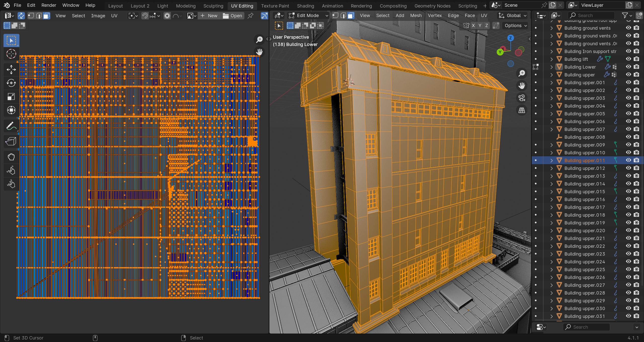Viewport: 644px width, 342px height.
Task: Select Building upper.020 in outliner
Action: (584, 230)
